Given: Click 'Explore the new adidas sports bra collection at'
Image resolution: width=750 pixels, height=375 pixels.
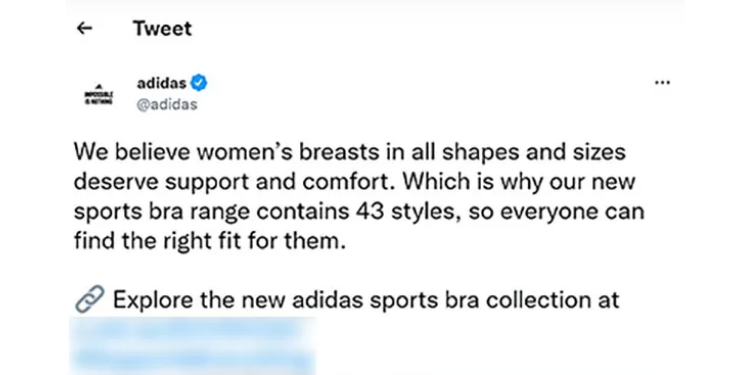Looking at the screenshot, I should point(366,300).
